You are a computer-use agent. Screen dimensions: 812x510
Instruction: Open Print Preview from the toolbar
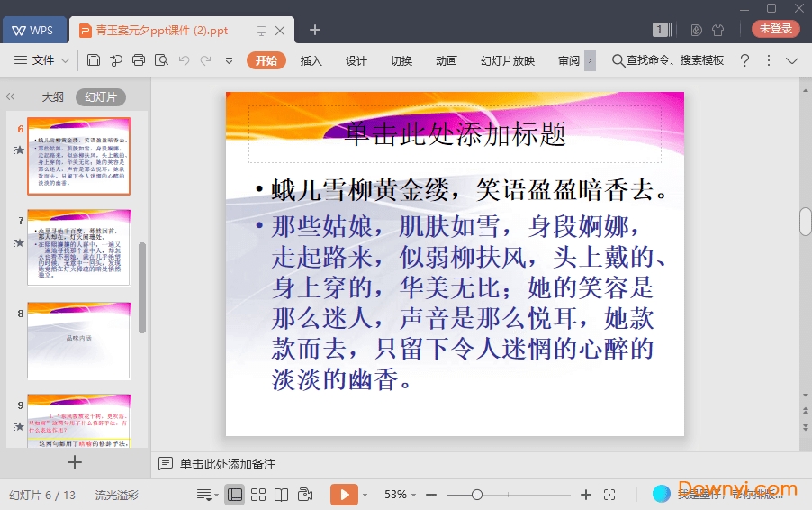tap(161, 60)
